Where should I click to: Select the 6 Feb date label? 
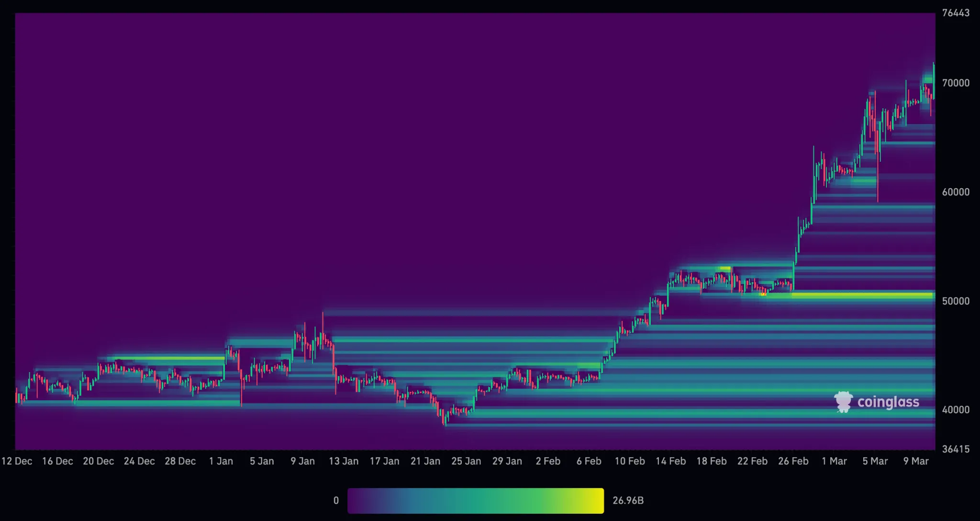tap(589, 461)
